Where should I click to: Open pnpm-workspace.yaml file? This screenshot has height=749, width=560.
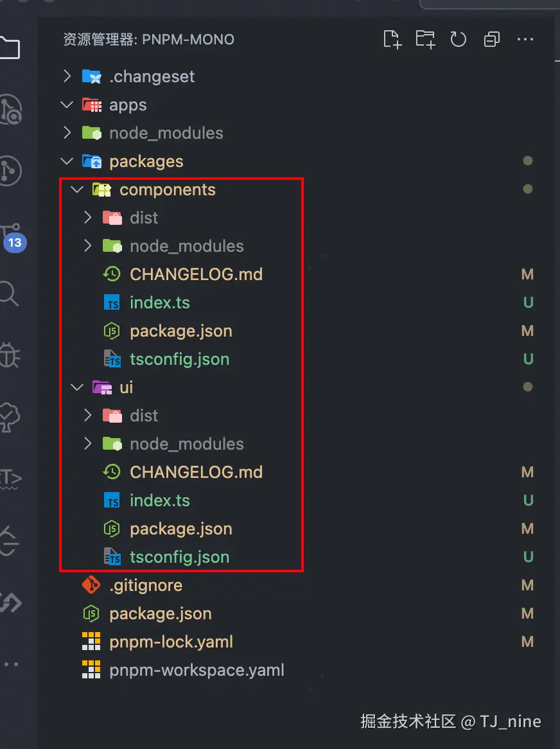coord(197,670)
